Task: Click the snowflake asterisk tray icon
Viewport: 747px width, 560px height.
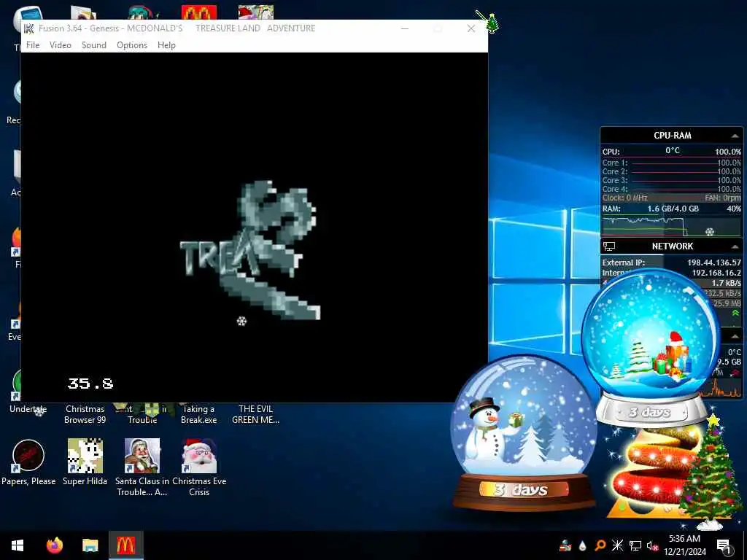Action: tap(617, 545)
